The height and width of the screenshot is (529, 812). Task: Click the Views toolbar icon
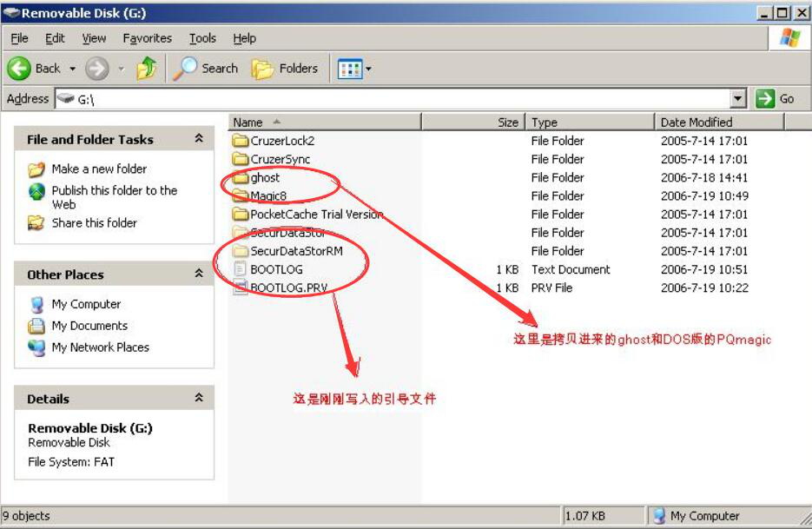[x=351, y=69]
